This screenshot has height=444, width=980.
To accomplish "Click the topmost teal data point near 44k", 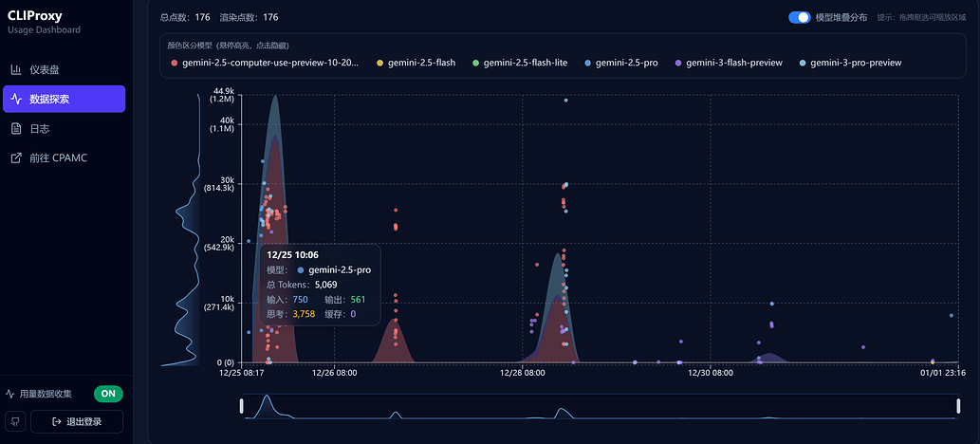I will pyautogui.click(x=565, y=100).
